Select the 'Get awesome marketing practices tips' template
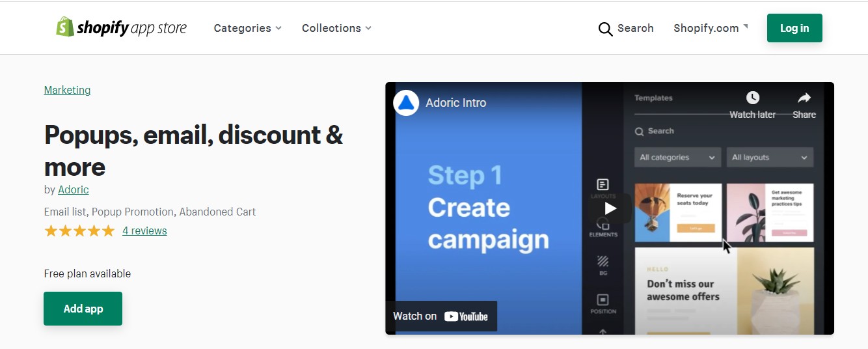868x349 pixels. (770, 212)
